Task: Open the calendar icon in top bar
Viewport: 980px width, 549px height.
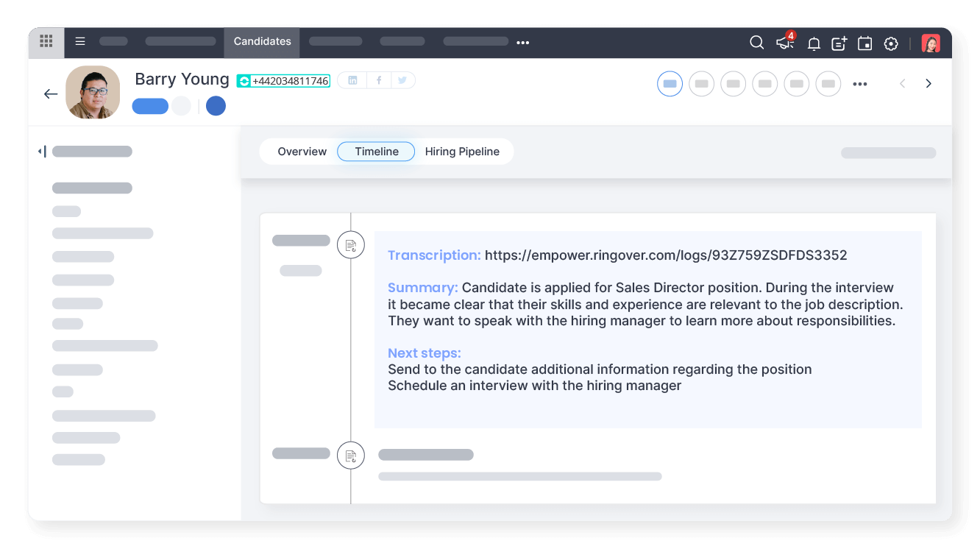Action: point(864,43)
